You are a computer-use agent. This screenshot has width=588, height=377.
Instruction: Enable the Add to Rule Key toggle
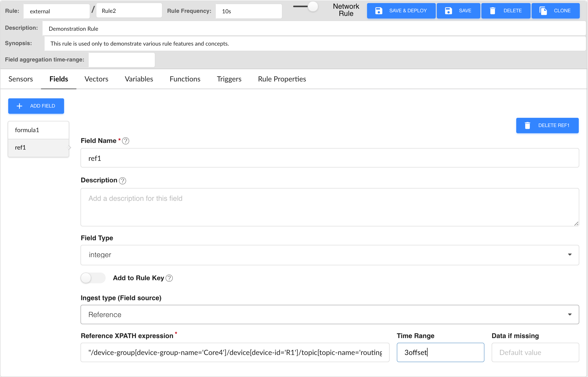tap(93, 278)
